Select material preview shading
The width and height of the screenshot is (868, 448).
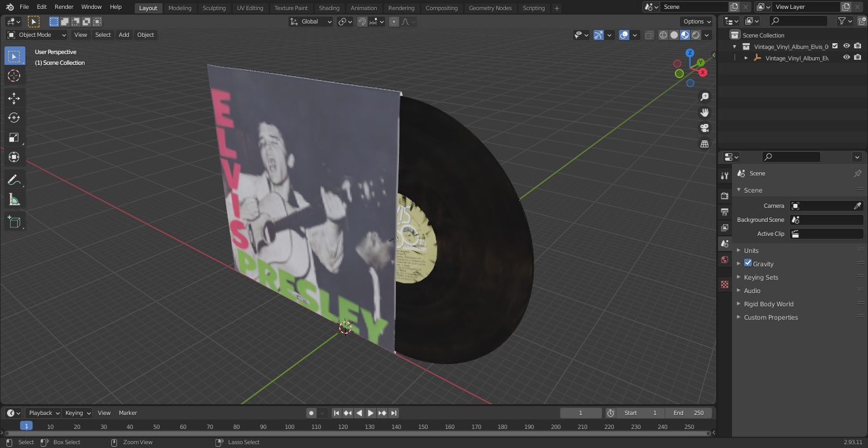coord(685,35)
